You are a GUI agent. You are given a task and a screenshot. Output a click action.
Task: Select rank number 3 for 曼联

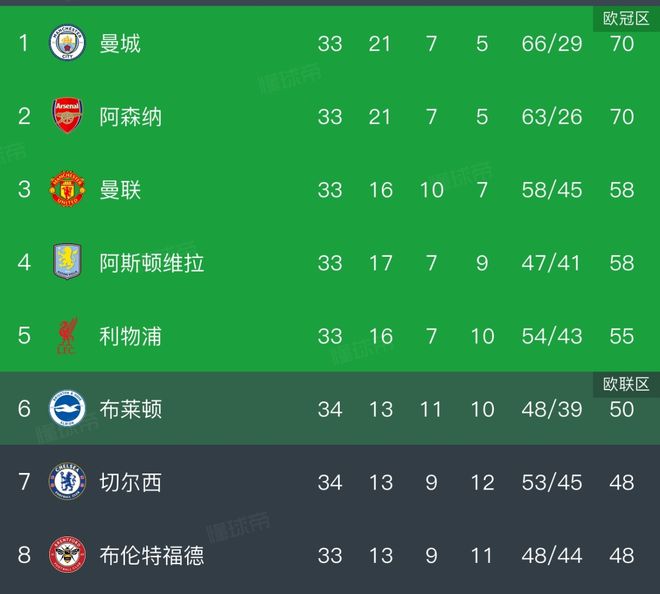click(x=24, y=190)
